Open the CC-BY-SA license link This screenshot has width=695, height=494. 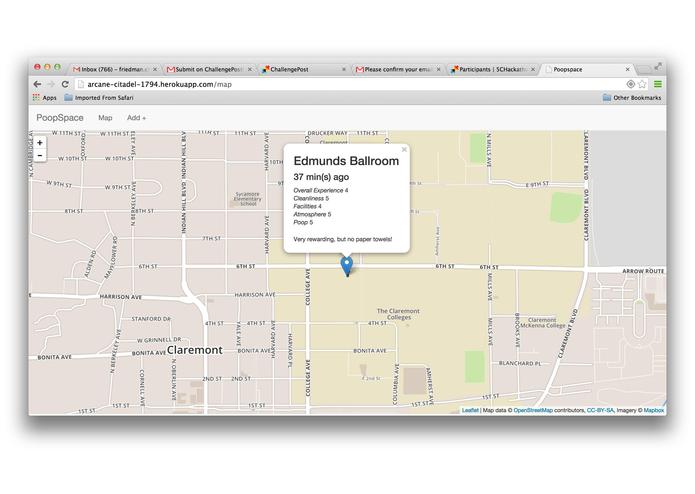click(x=600, y=410)
